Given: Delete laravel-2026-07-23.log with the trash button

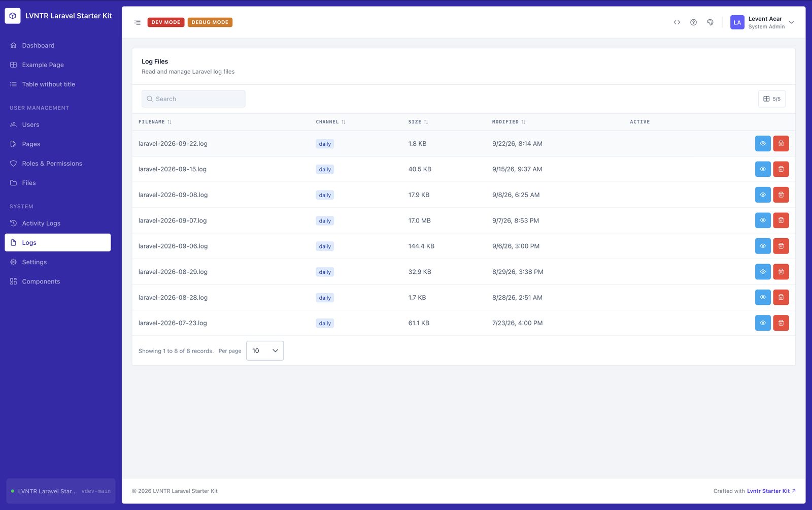Looking at the screenshot, I should [x=781, y=323].
